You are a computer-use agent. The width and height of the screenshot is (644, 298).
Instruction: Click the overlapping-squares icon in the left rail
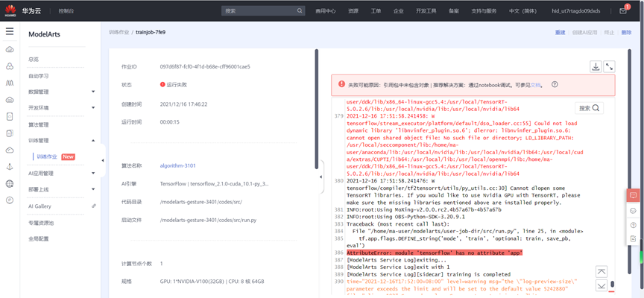(10, 133)
